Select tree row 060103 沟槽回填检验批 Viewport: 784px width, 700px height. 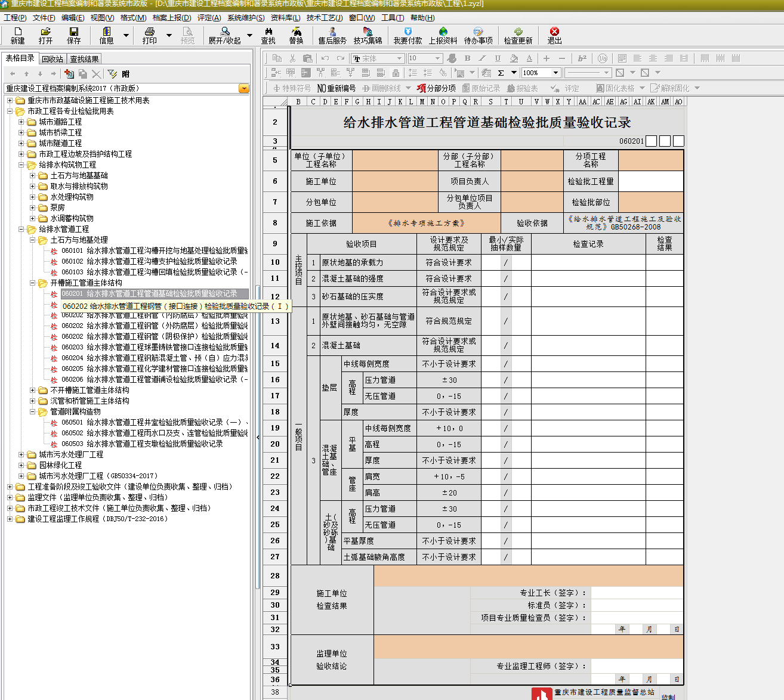[x=154, y=272]
